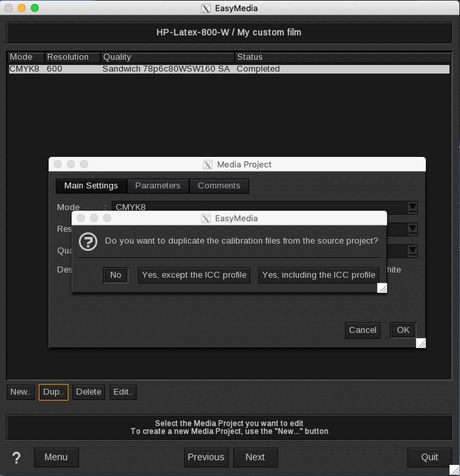Expand the Mode dropdown arrow
The image size is (460, 476).
412,207
